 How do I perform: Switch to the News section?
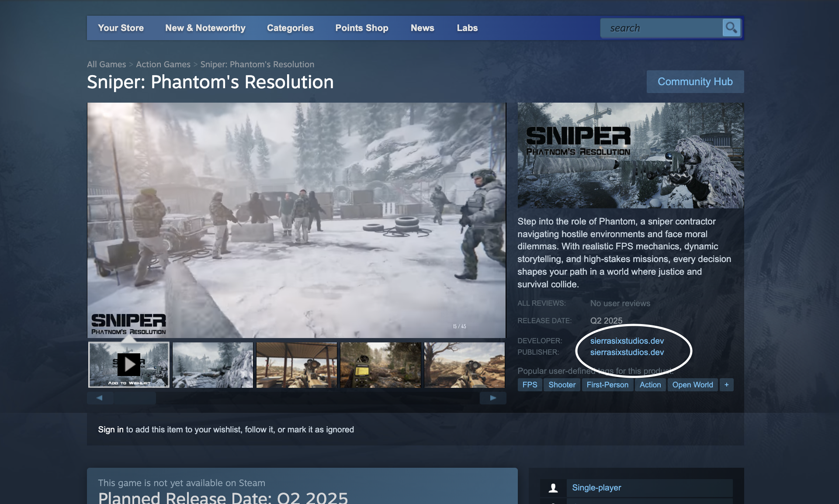(422, 28)
